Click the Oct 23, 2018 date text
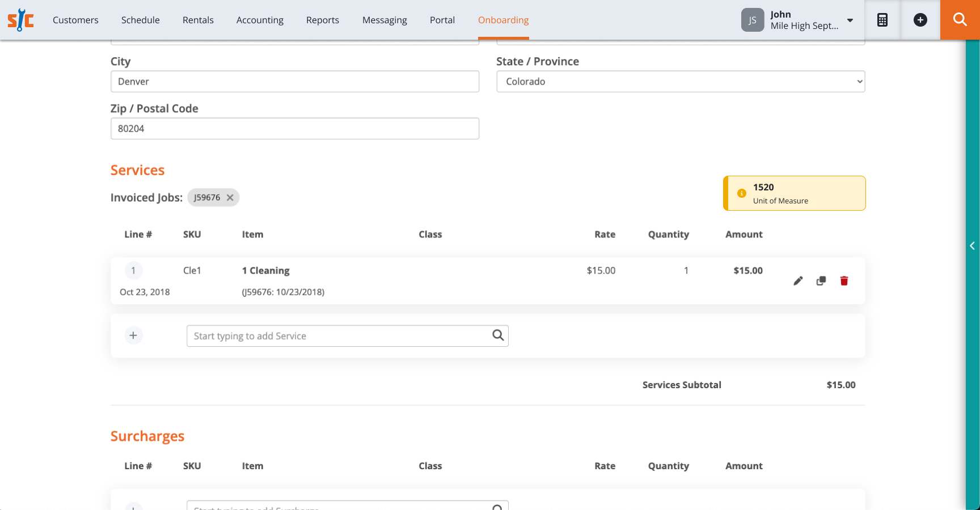Viewport: 980px width, 510px height. tap(145, 292)
